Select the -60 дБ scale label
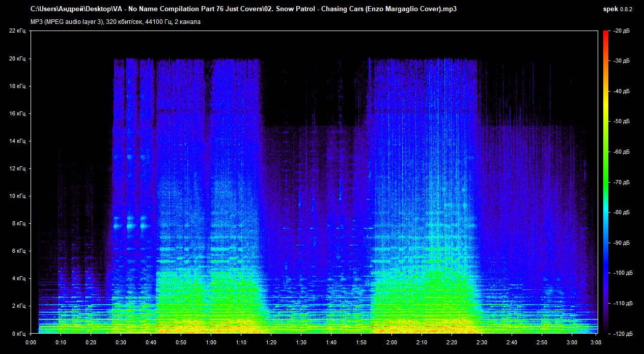Image resolution: width=644 pixels, height=354 pixels. click(x=622, y=152)
